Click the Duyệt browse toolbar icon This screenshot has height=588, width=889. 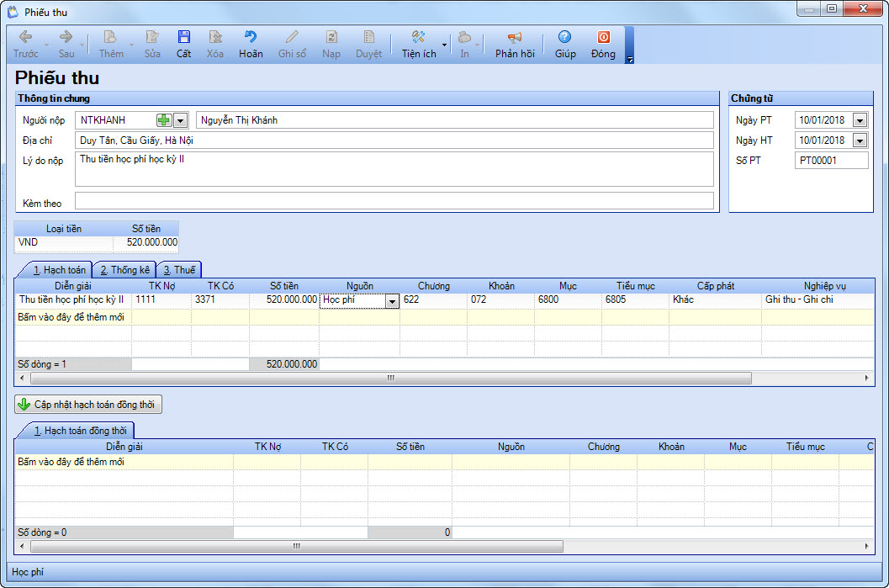pos(368,37)
